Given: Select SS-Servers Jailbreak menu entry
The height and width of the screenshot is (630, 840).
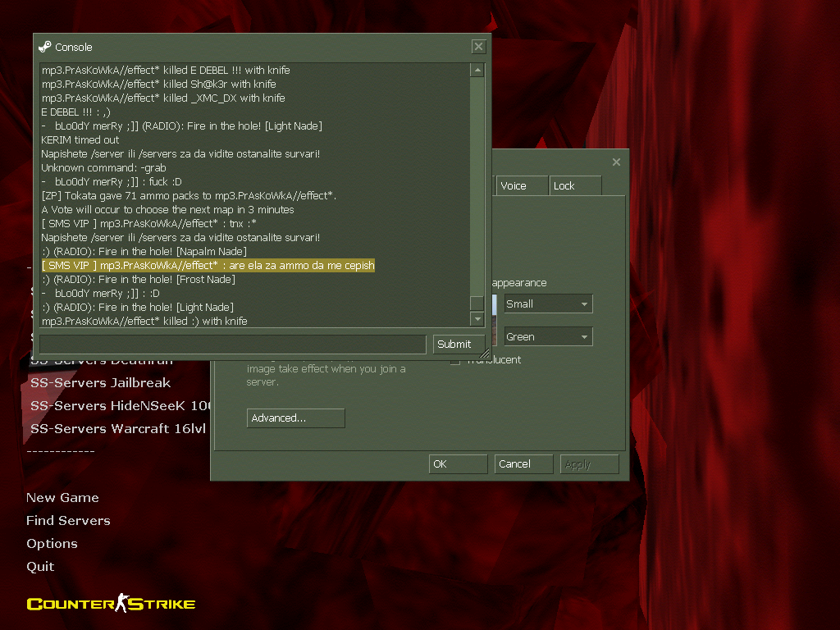Looking at the screenshot, I should coord(101,382).
